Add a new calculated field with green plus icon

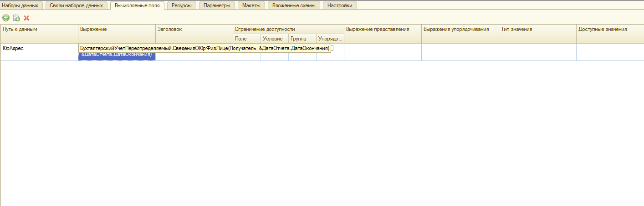tap(6, 18)
